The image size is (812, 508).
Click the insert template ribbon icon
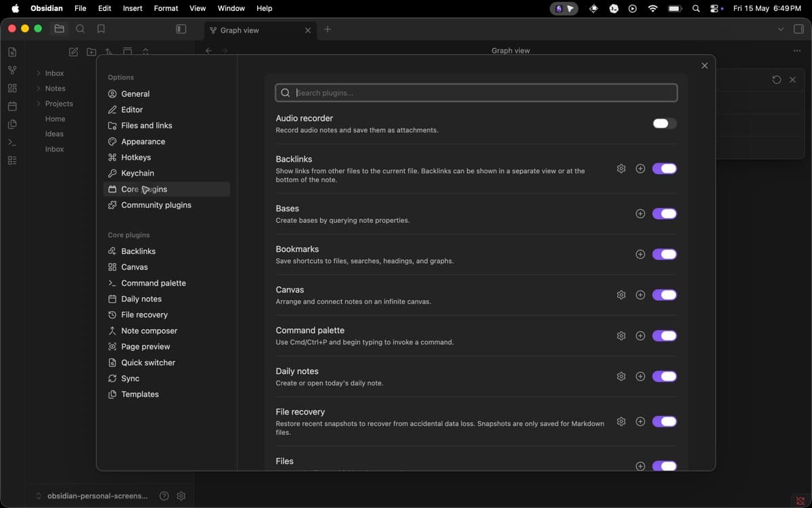(12, 125)
